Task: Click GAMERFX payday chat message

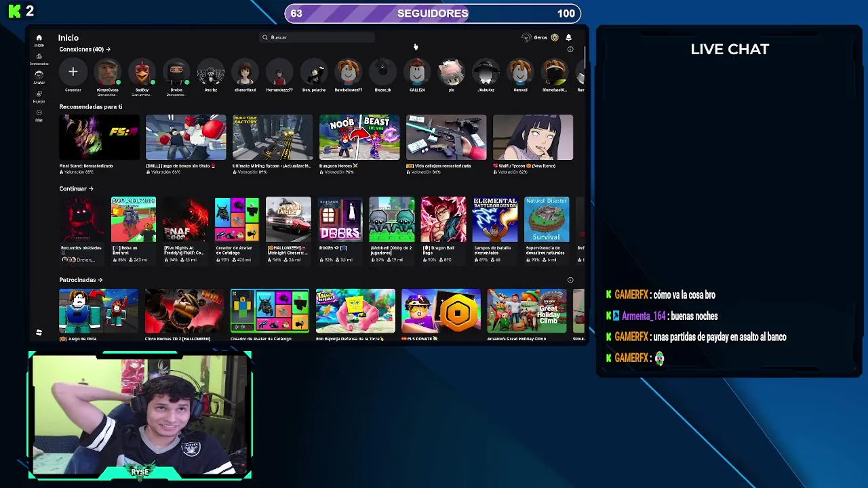Action: (x=696, y=337)
